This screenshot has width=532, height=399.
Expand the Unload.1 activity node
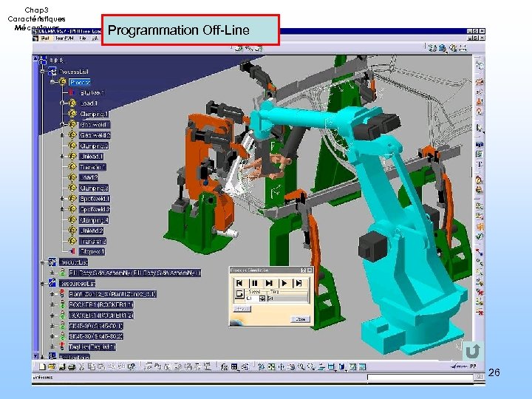tap(62, 157)
